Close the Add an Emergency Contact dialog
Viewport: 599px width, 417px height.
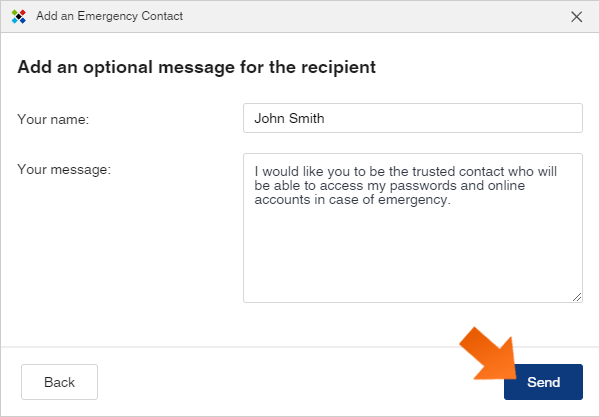576,17
